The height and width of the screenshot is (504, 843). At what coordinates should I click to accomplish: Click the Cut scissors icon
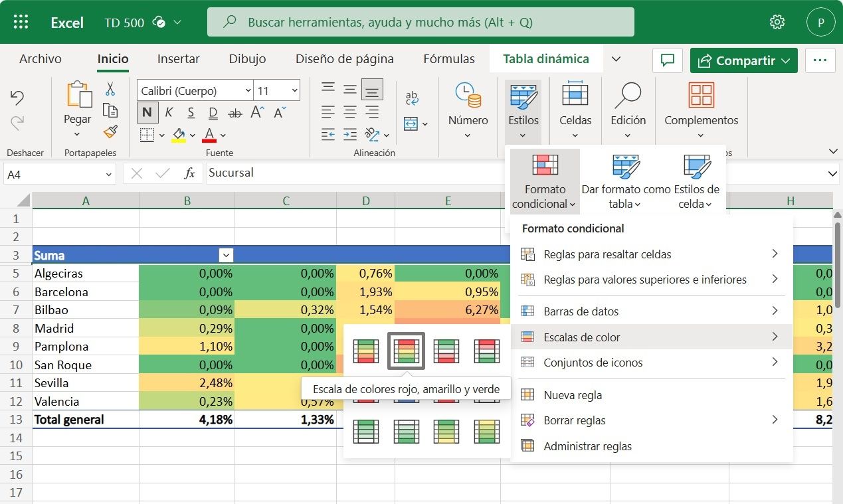[110, 89]
